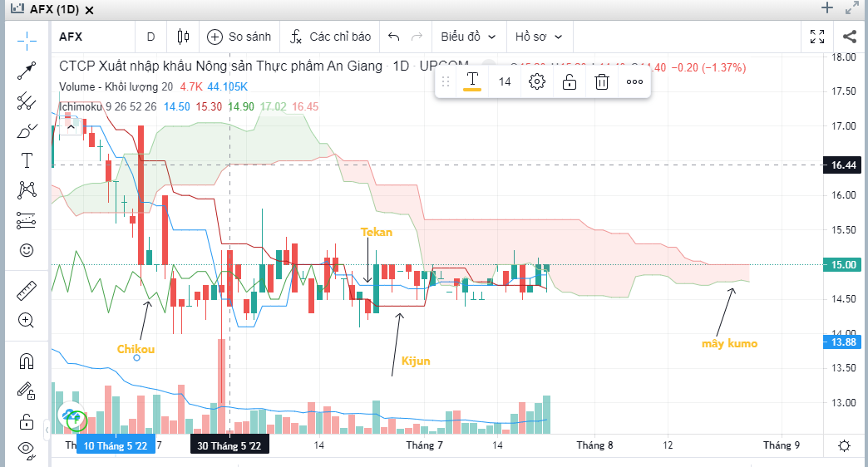Select the ruler measure tool
The height and width of the screenshot is (467, 868).
tap(27, 291)
